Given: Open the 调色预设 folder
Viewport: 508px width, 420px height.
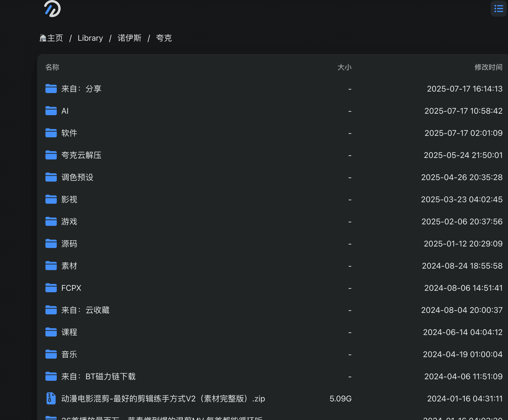Looking at the screenshot, I should (x=77, y=177).
